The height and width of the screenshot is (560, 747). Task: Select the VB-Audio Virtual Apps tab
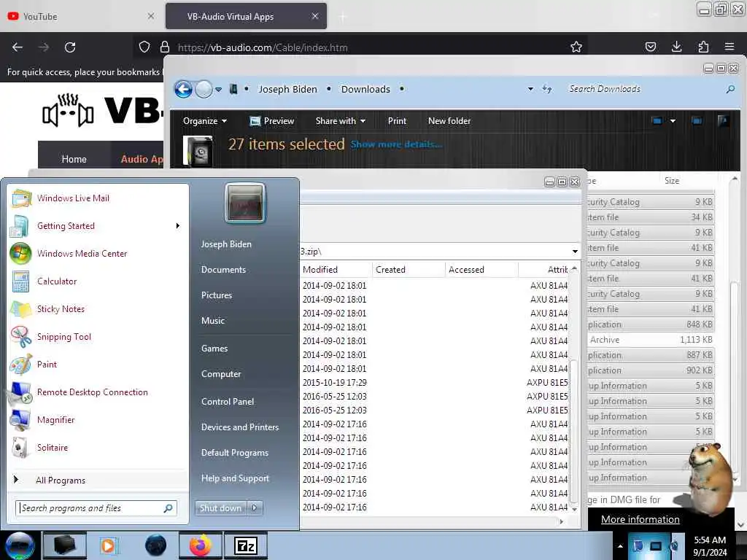(246, 16)
